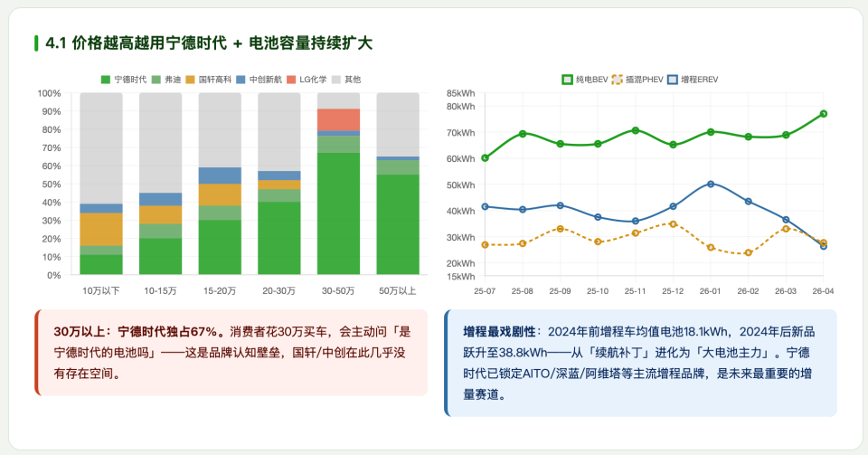Screen dimensions: 868x455
Task: Click the 85kWh y-axis label
Action: [460, 93]
